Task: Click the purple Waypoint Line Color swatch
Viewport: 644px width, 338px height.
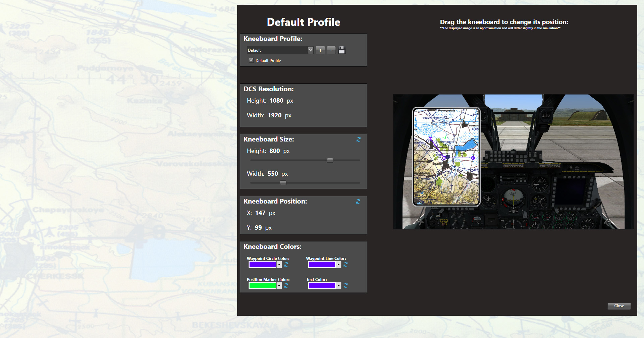Action: click(322, 265)
